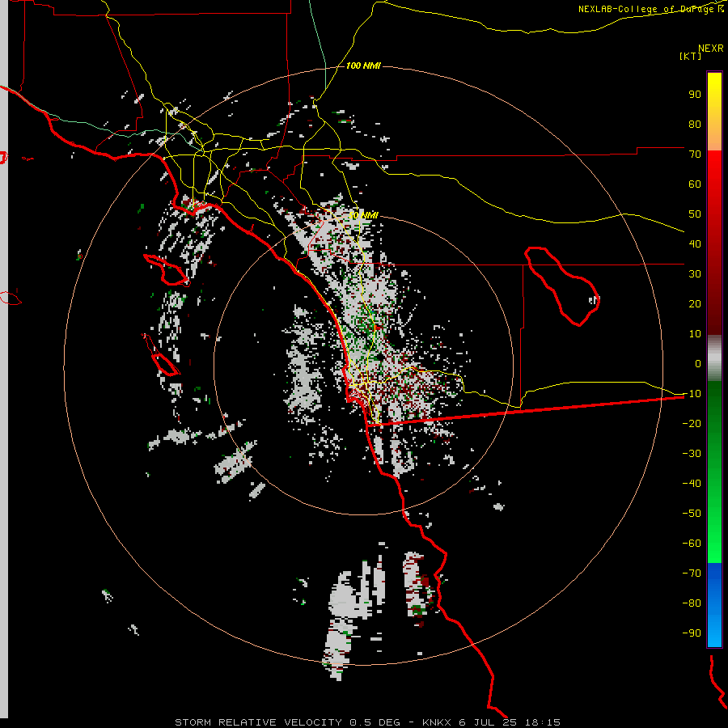Click the 70 value on the velocity scale
Screen dimensions: 728x728
pyautogui.click(x=695, y=154)
